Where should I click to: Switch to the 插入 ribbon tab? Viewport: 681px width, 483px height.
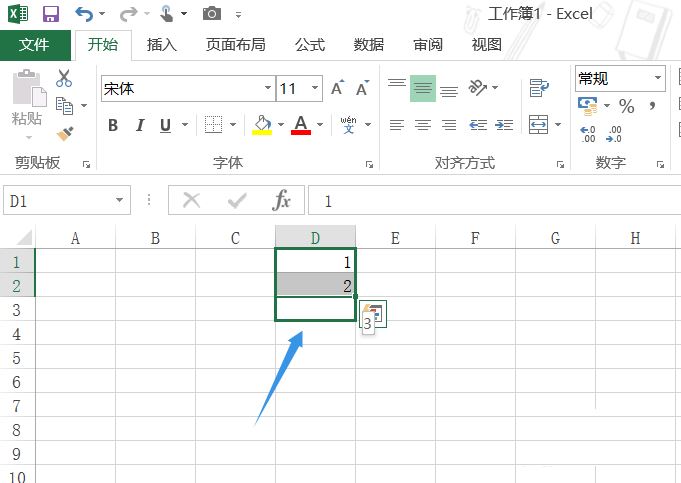161,45
